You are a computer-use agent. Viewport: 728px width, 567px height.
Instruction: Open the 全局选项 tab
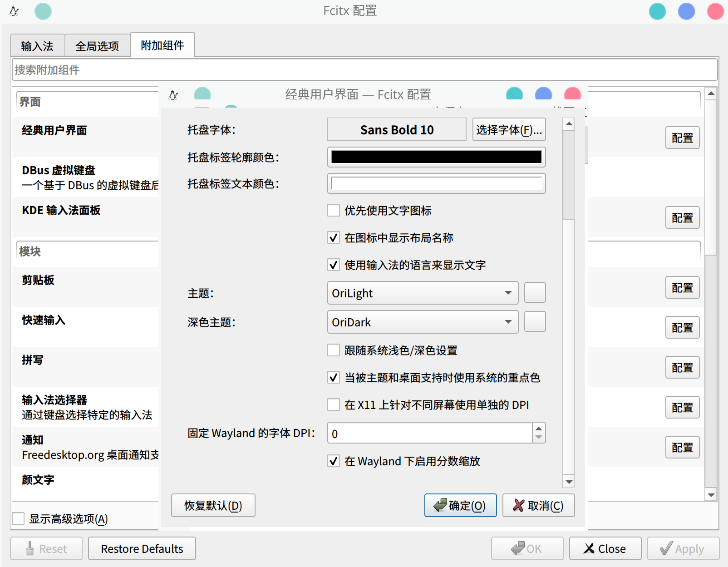tap(97, 46)
